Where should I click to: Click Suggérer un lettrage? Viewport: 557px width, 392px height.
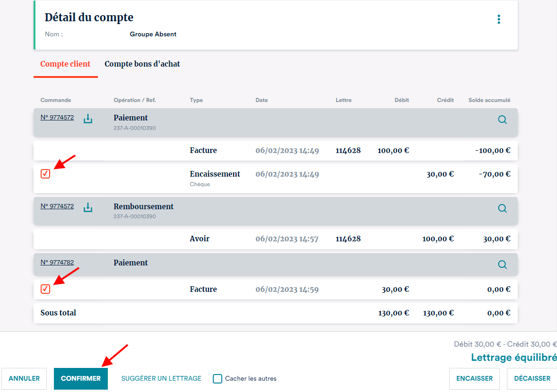(x=161, y=378)
